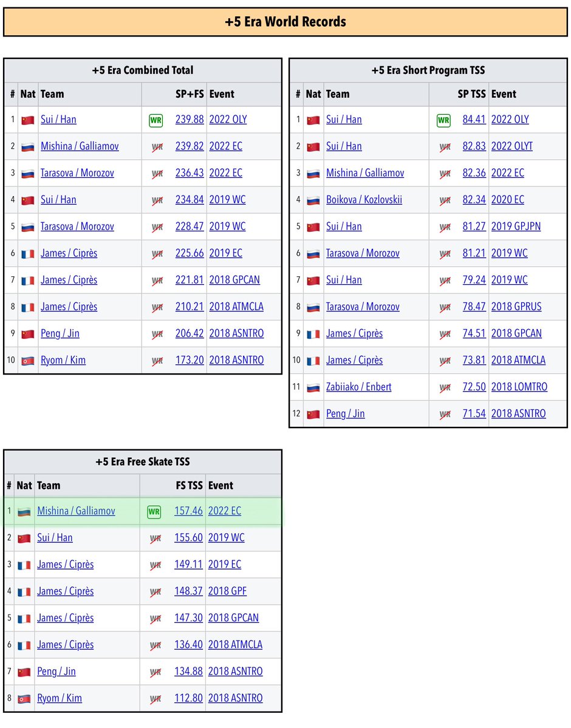The width and height of the screenshot is (571, 728).
Task: Click the crossed-out WR icon next to 82.34
Action: point(445,200)
